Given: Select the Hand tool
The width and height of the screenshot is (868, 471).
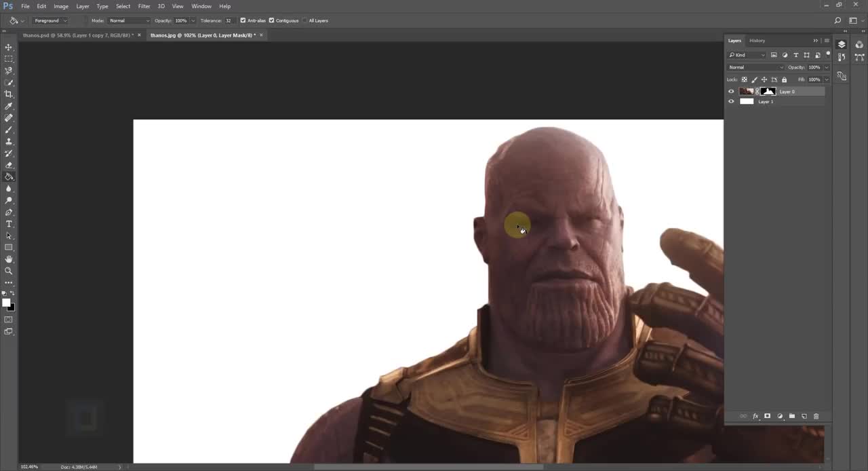Looking at the screenshot, I should pos(9,259).
